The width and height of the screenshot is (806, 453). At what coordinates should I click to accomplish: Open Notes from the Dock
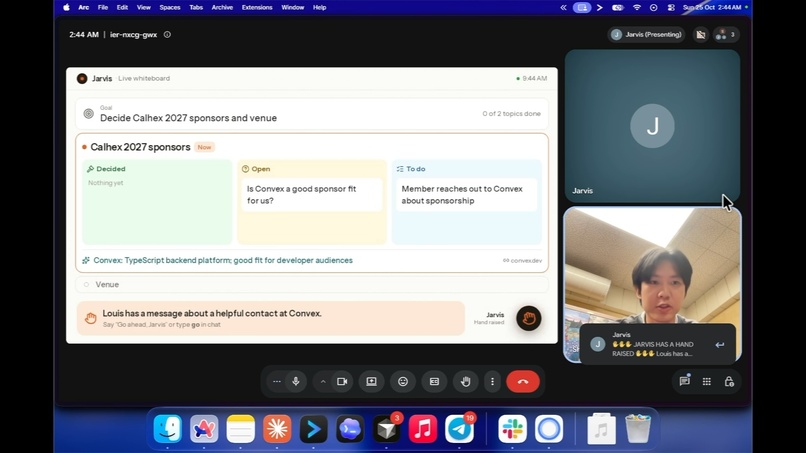click(x=240, y=428)
